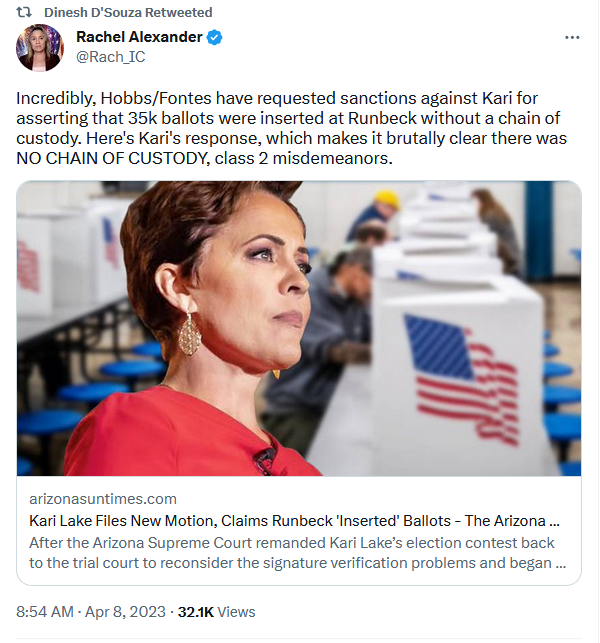Click the blue verified checkmark badge
Screen dimensions: 600x643
pyautogui.click(x=214, y=37)
